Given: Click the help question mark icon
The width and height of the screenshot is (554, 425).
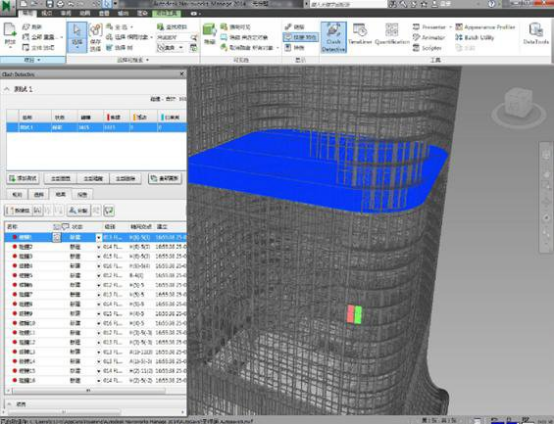Looking at the screenshot, I should 491,4.
